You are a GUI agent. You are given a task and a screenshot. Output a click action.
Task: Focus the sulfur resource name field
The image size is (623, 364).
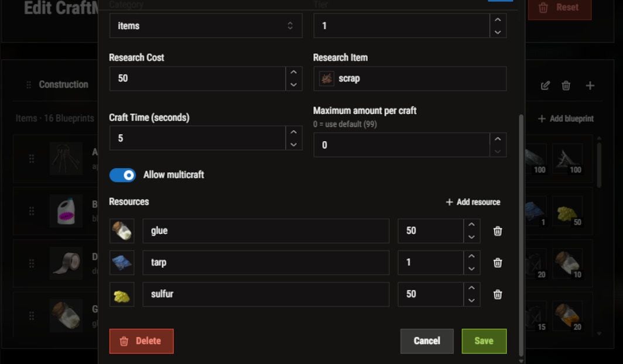tap(266, 294)
